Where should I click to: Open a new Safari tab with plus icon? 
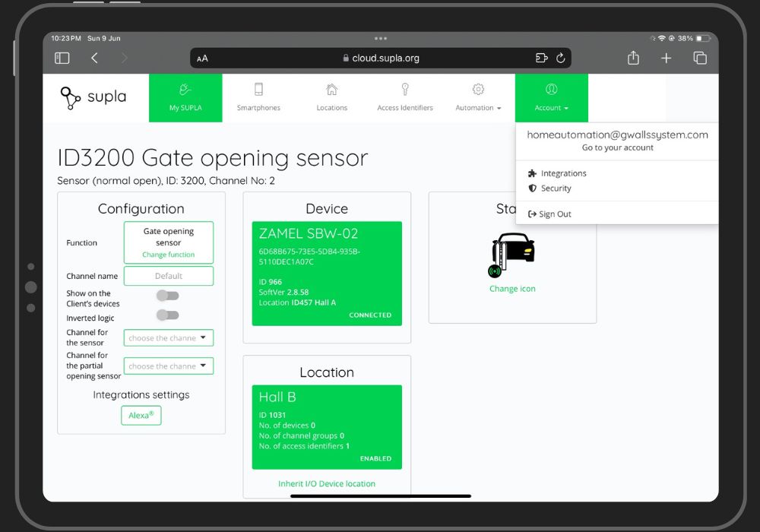pos(666,59)
